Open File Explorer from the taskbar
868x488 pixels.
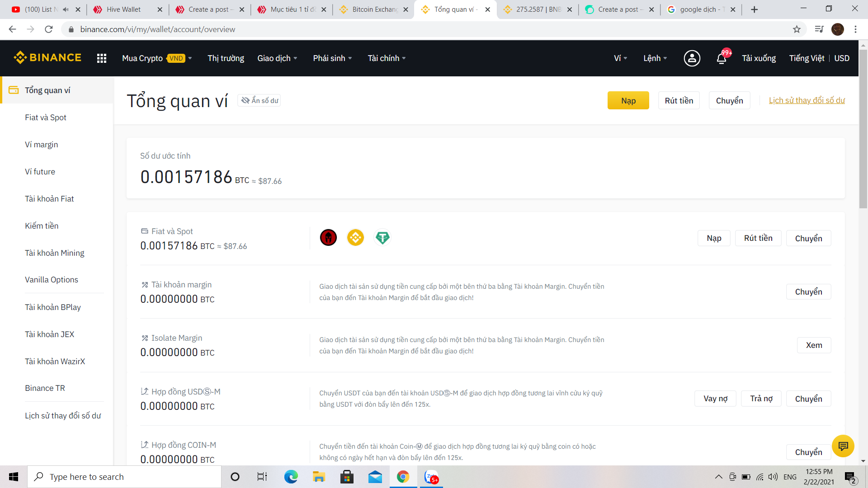point(319,477)
